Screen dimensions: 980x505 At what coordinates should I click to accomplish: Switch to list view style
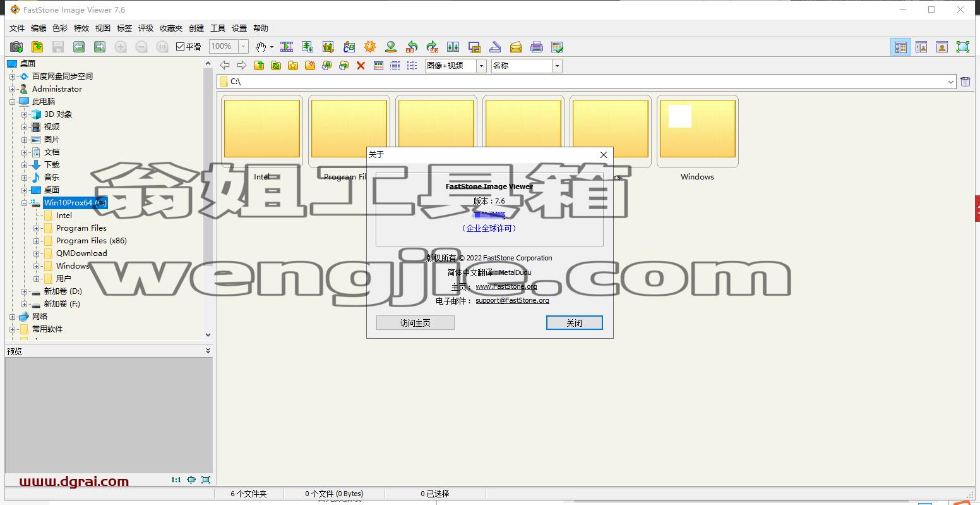pyautogui.click(x=412, y=66)
